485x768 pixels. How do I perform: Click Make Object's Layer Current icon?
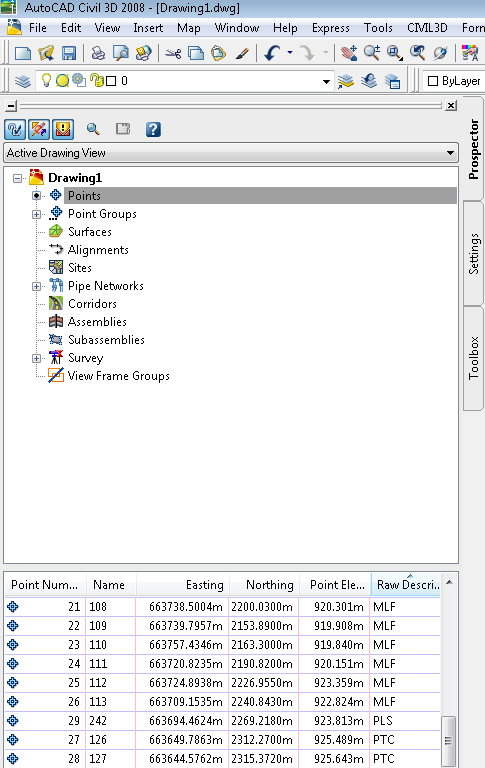pos(345,81)
